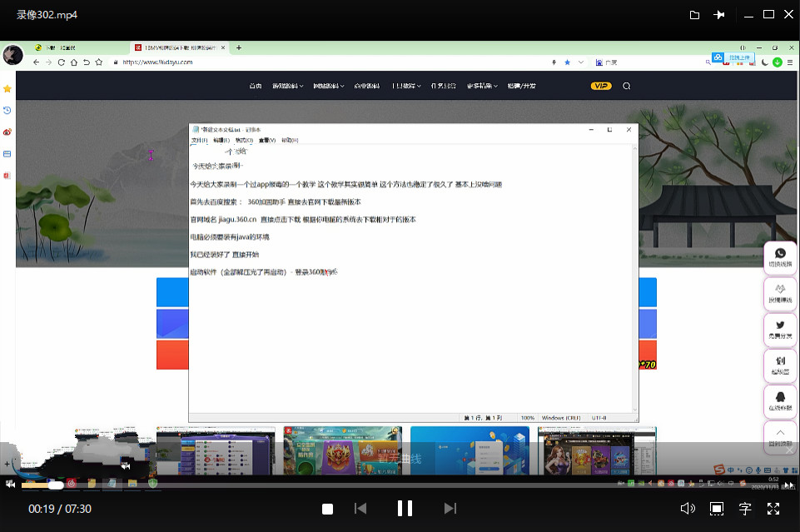This screenshot has height=532, width=800.
Task: Open the history clock sidebar icon
Action: (7, 110)
